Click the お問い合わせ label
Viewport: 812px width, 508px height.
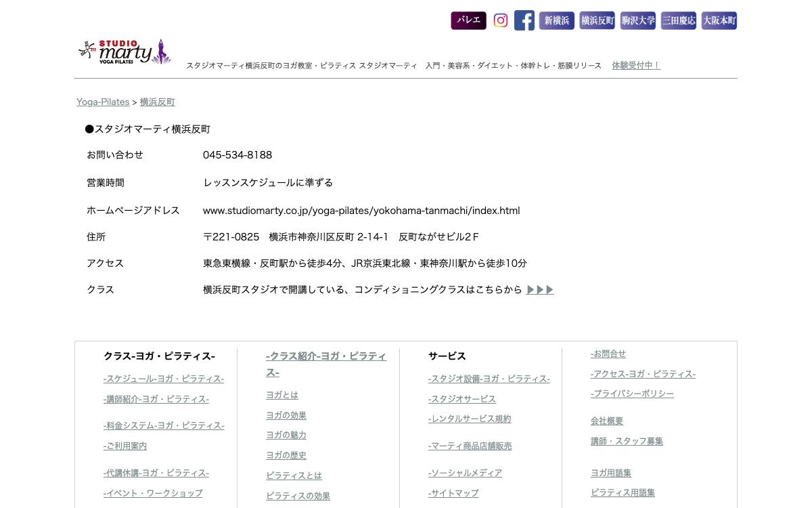tap(115, 155)
